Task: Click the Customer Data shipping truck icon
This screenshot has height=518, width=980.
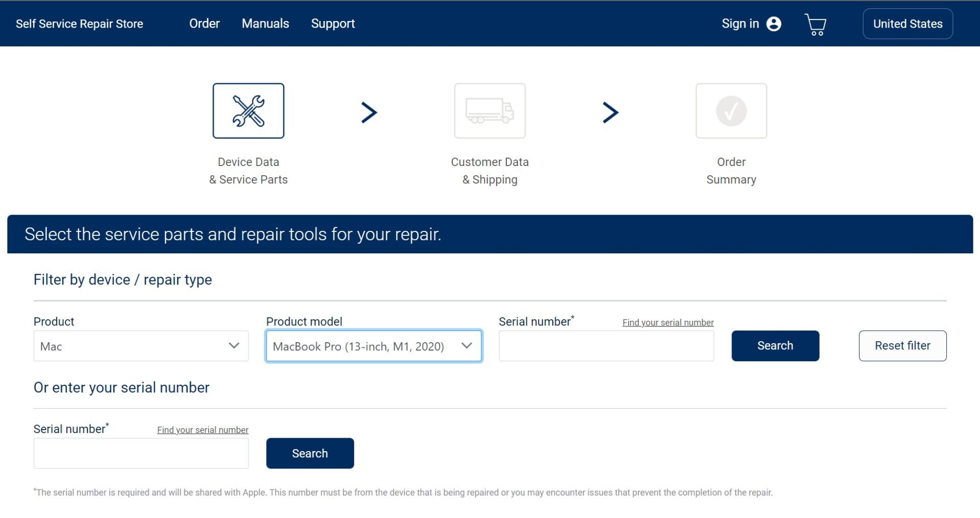Action: (489, 111)
